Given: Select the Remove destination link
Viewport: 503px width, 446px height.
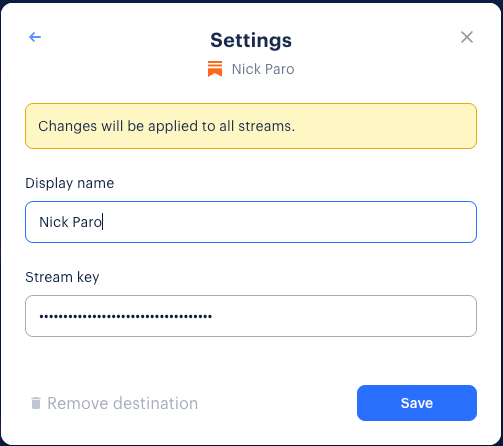Looking at the screenshot, I should pyautogui.click(x=114, y=403).
